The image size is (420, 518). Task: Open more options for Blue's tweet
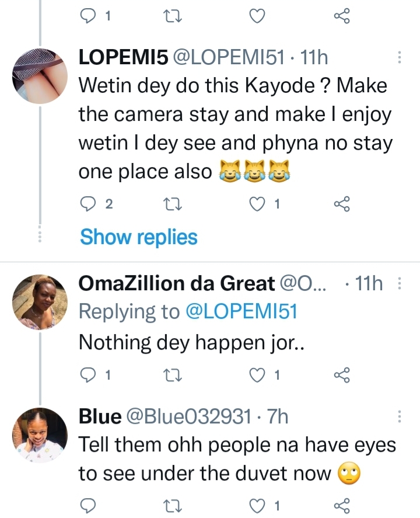pyautogui.click(x=400, y=417)
